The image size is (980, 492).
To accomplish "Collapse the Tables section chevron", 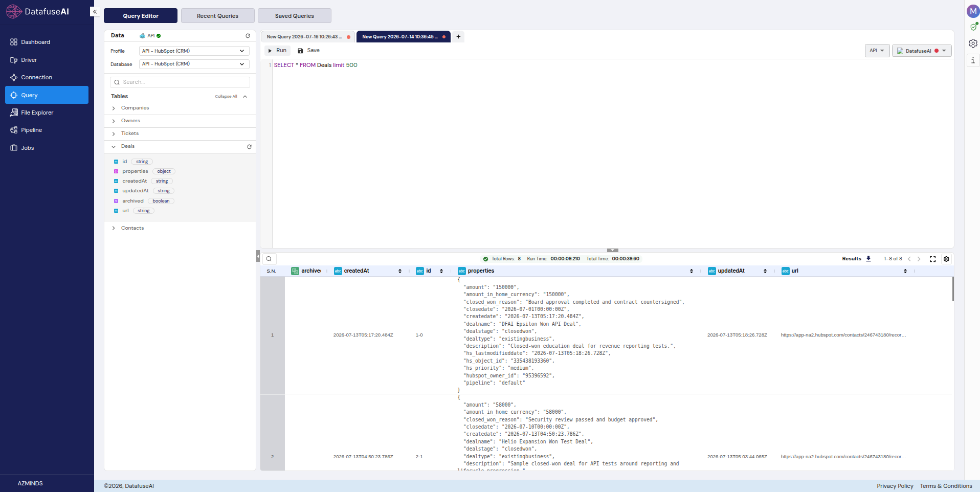I will (246, 97).
